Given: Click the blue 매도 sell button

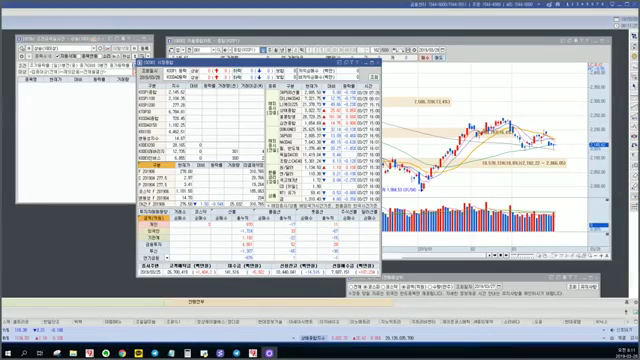Looking at the screenshot, I should click(x=438, y=58).
